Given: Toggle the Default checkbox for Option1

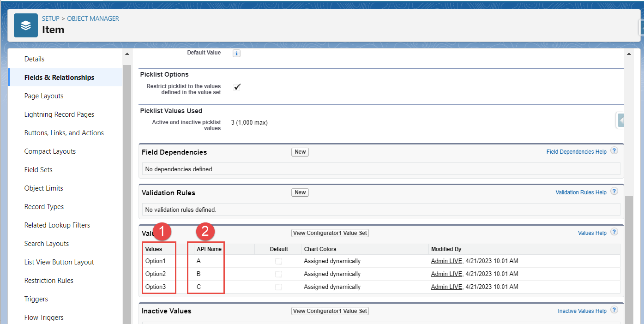Looking at the screenshot, I should [278, 261].
